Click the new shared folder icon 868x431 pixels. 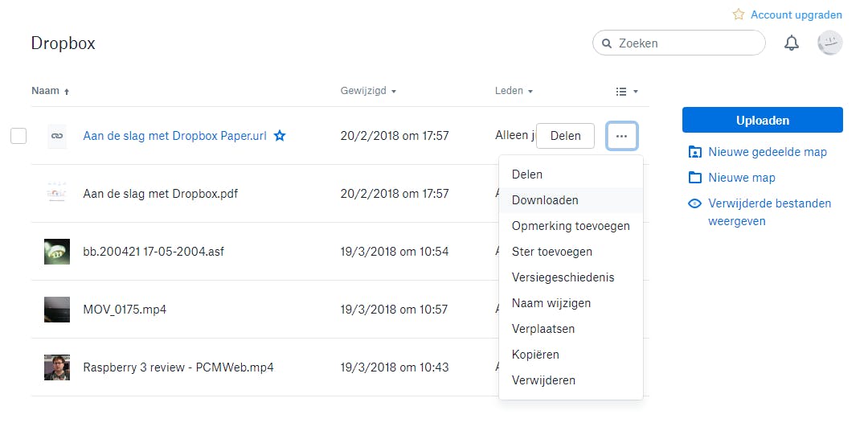coord(695,152)
